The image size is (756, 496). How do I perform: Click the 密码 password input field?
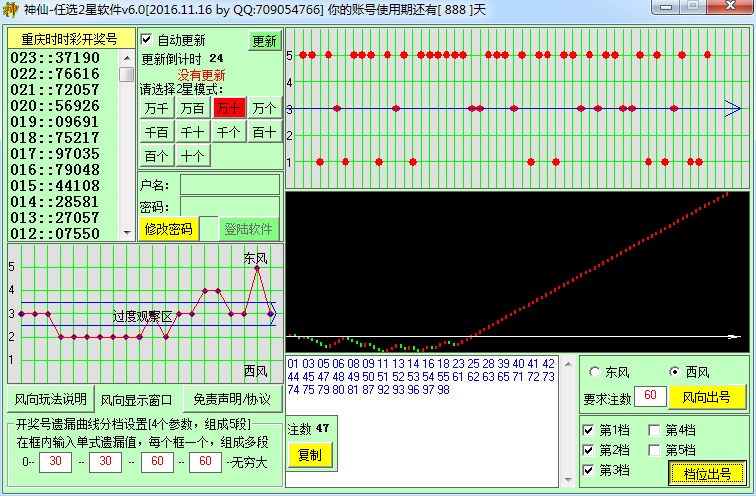point(229,206)
